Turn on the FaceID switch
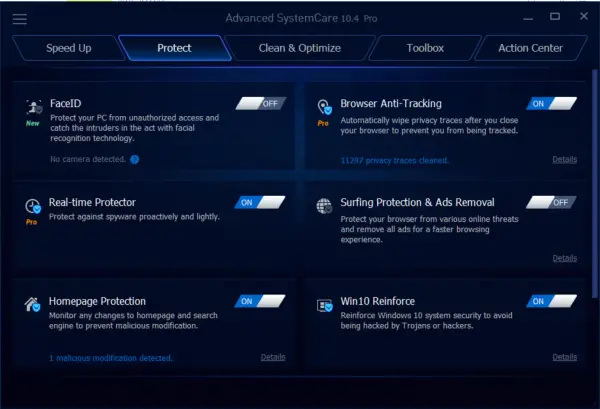Viewport: 600px width, 409px height. click(x=261, y=103)
